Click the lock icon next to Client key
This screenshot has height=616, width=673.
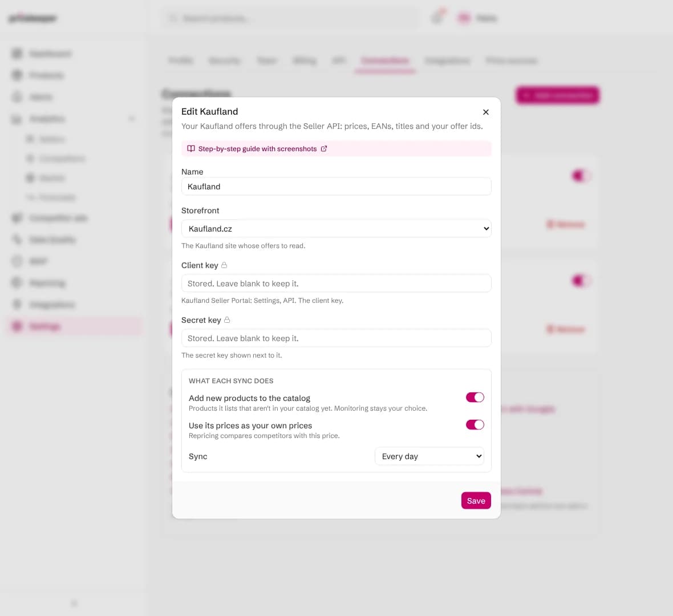click(224, 265)
